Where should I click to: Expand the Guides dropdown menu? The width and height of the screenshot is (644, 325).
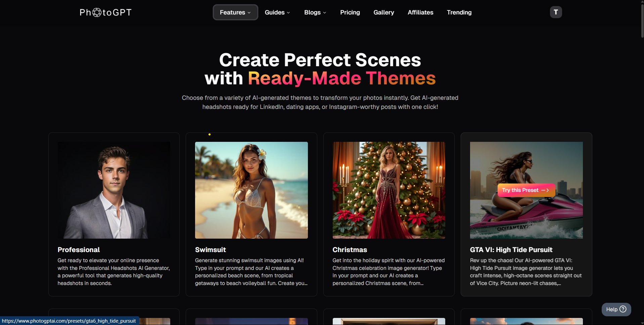(x=277, y=12)
